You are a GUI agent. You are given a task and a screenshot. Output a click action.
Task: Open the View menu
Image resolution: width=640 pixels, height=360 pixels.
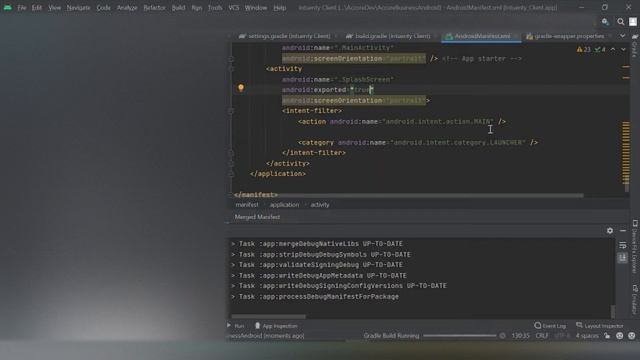[54, 8]
